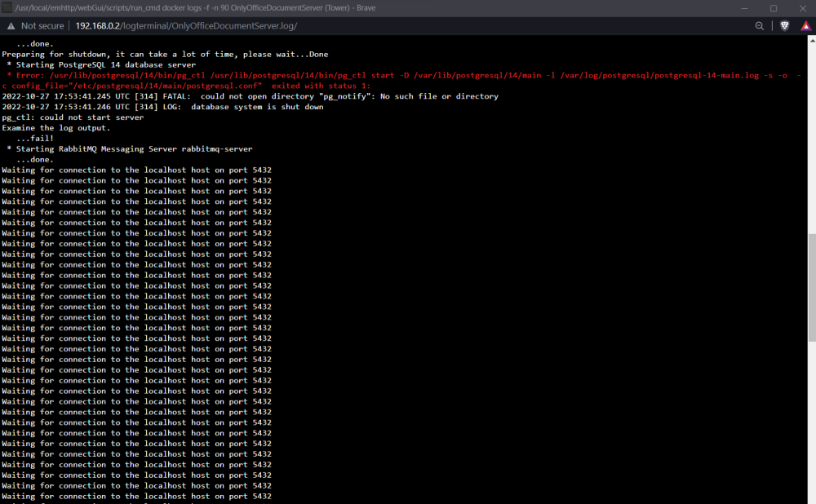The width and height of the screenshot is (816, 504).
Task: Click 'Starting RabbitMQ Messaging Server rabbitmq-server' line
Action: (x=130, y=148)
